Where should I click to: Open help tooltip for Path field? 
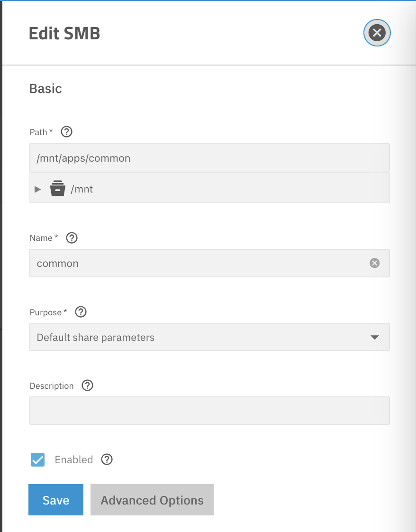[x=66, y=132]
